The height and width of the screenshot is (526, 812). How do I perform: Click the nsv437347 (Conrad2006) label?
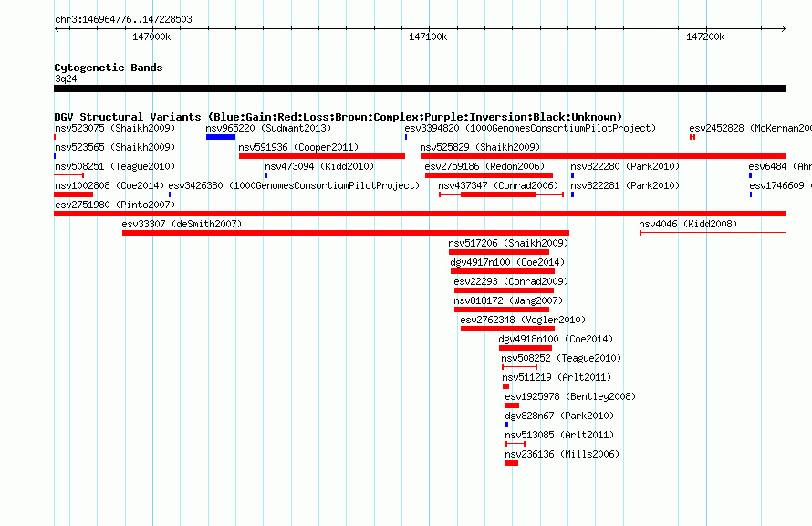tap(498, 185)
